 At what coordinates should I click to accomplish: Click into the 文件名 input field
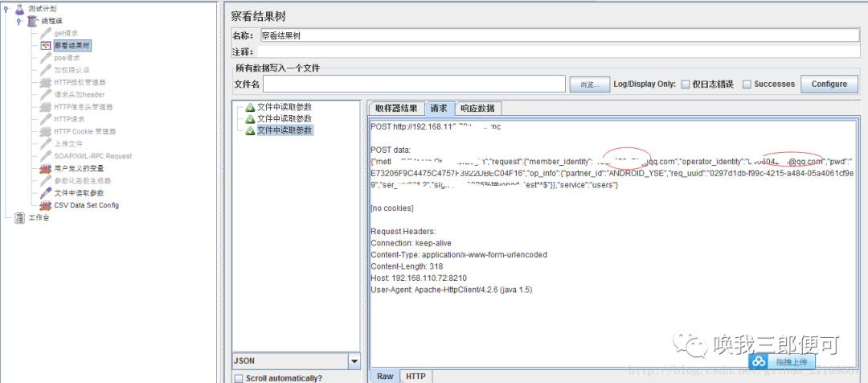[x=414, y=84]
